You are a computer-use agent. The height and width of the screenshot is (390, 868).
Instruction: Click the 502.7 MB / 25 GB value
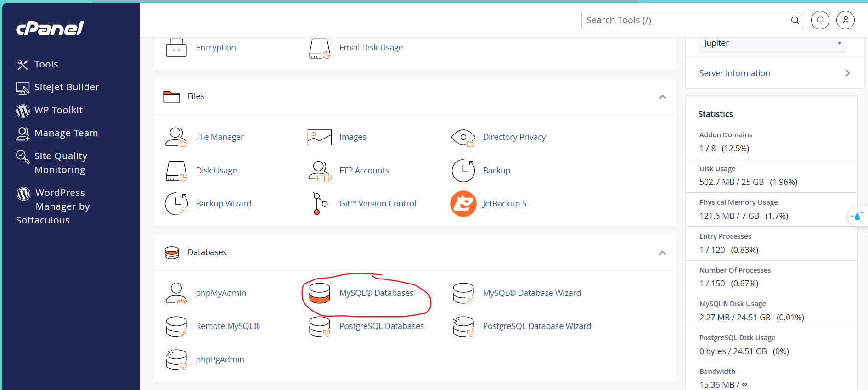point(732,182)
